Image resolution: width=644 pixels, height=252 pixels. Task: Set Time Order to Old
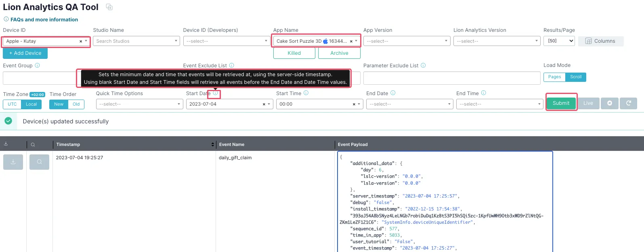coord(76,104)
